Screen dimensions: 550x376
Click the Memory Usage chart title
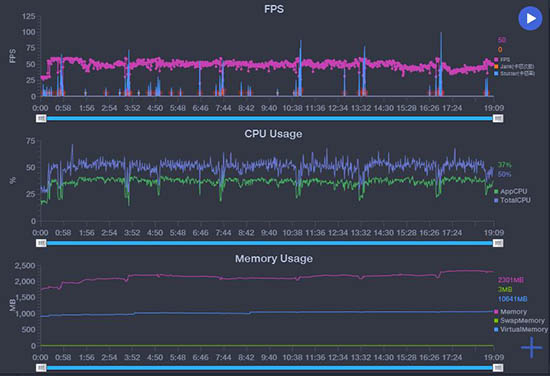coord(274,258)
